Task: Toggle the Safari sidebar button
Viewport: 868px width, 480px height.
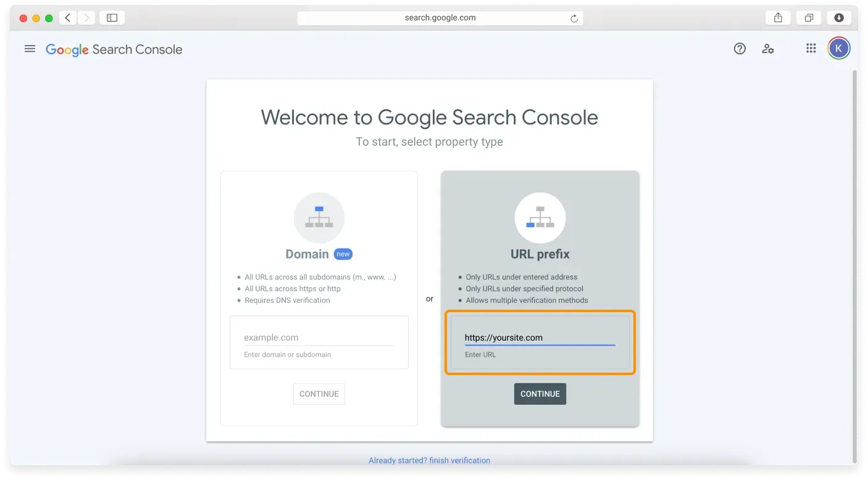Action: [x=112, y=18]
